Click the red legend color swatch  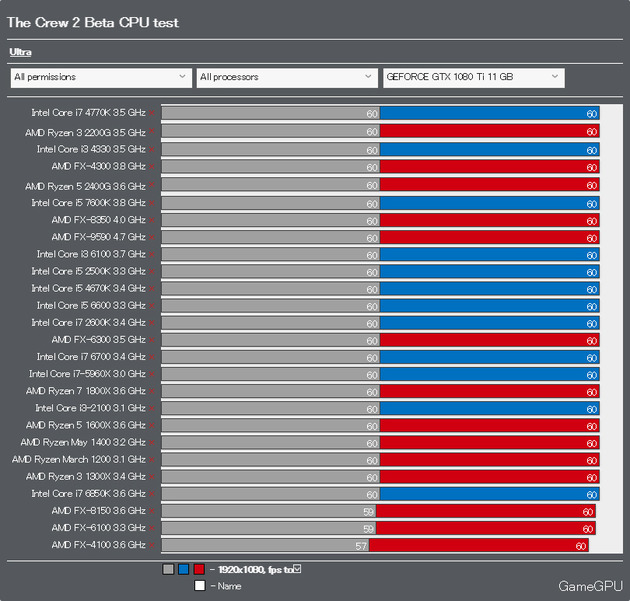(x=199, y=569)
